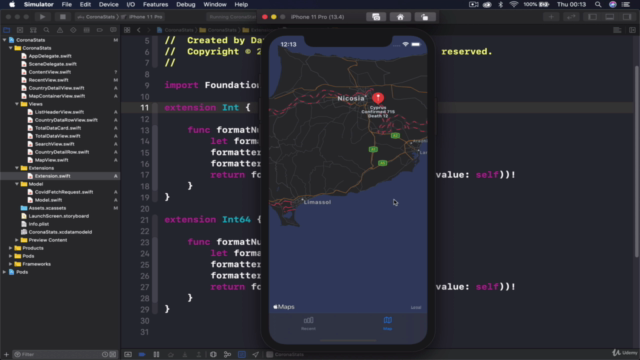Select CovidFetchRequest.swift file
This screenshot has height=360, width=640.
pyautogui.click(x=64, y=192)
